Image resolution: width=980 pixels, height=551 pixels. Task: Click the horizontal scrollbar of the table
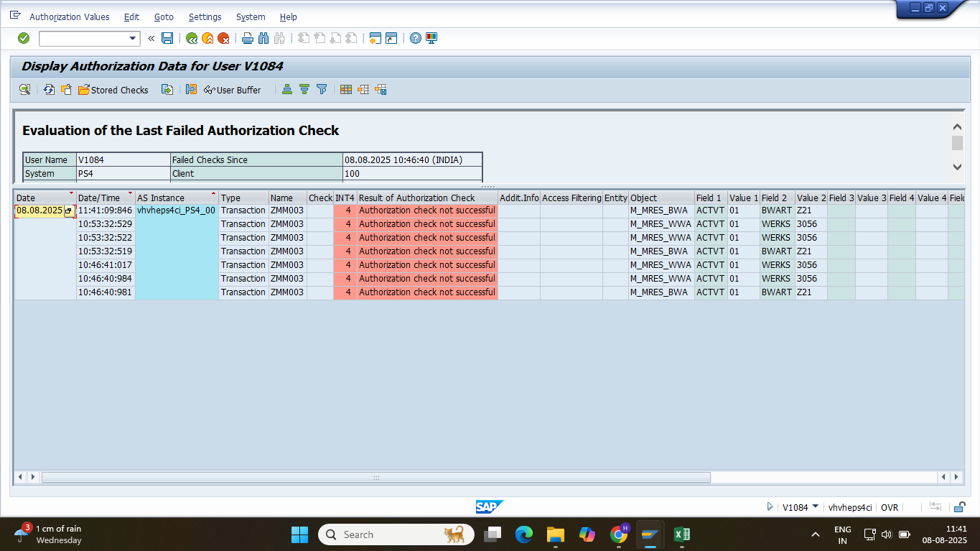375,477
